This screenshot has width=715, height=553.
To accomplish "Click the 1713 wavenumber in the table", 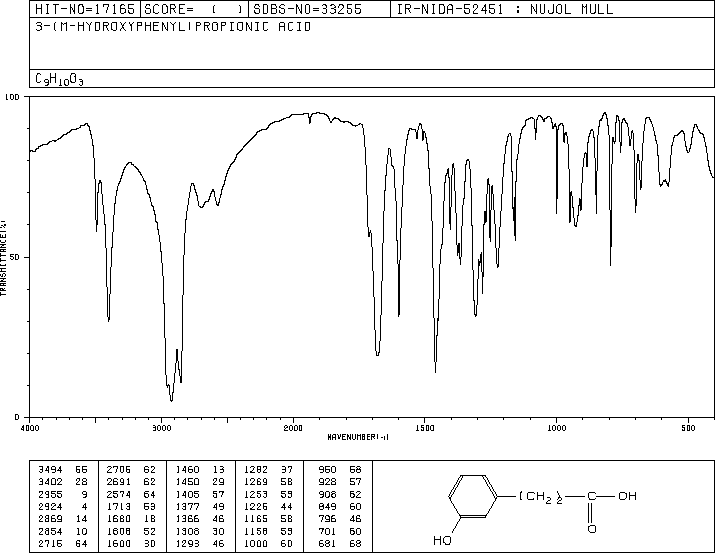I will pos(119,507).
